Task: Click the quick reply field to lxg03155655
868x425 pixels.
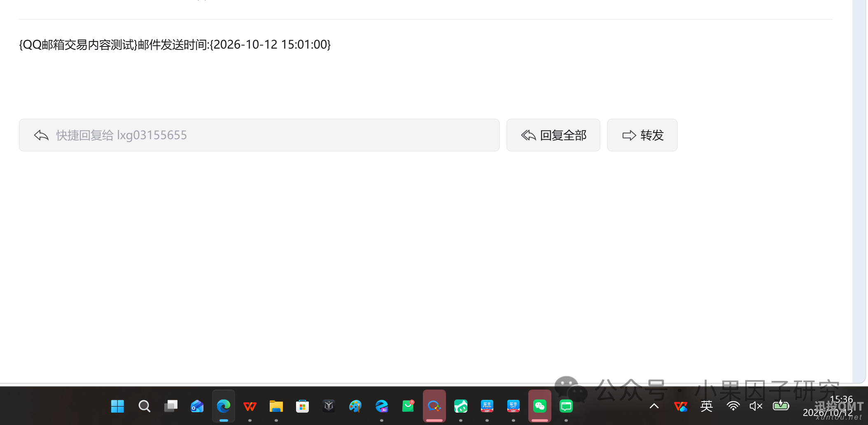Action: (259, 135)
